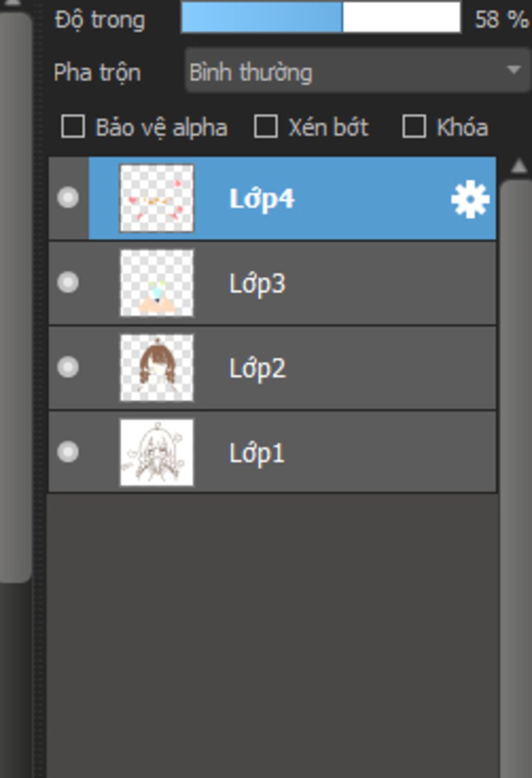This screenshot has width=532, height=778.
Task: Check the Khóa lock checkbox
Action: pos(414,127)
